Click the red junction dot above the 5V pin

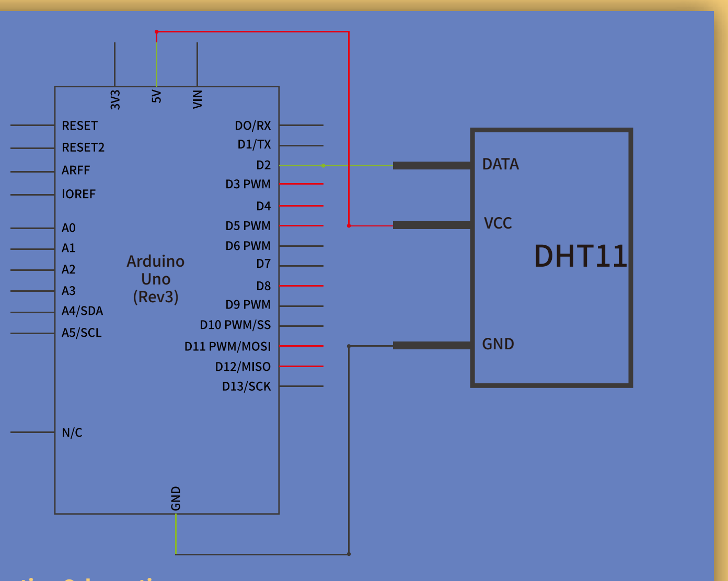click(x=156, y=32)
